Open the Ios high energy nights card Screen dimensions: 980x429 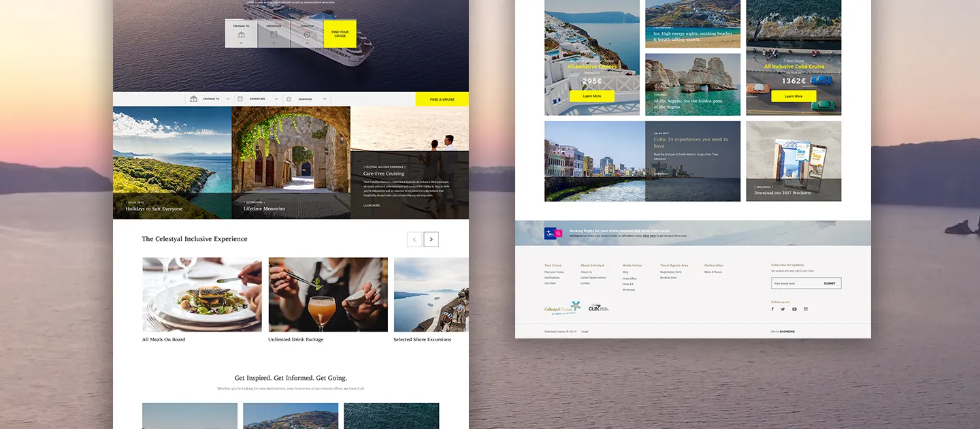click(693, 24)
